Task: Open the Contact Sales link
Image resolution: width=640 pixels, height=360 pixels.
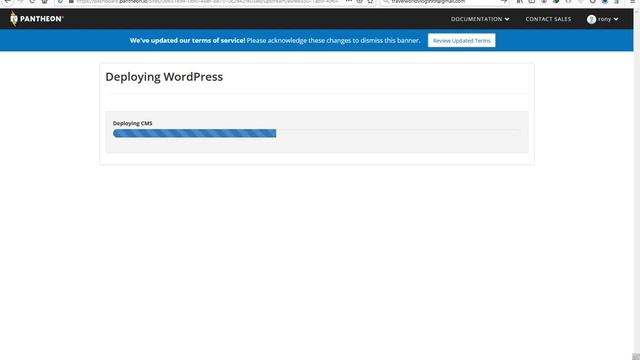Action: click(x=548, y=19)
